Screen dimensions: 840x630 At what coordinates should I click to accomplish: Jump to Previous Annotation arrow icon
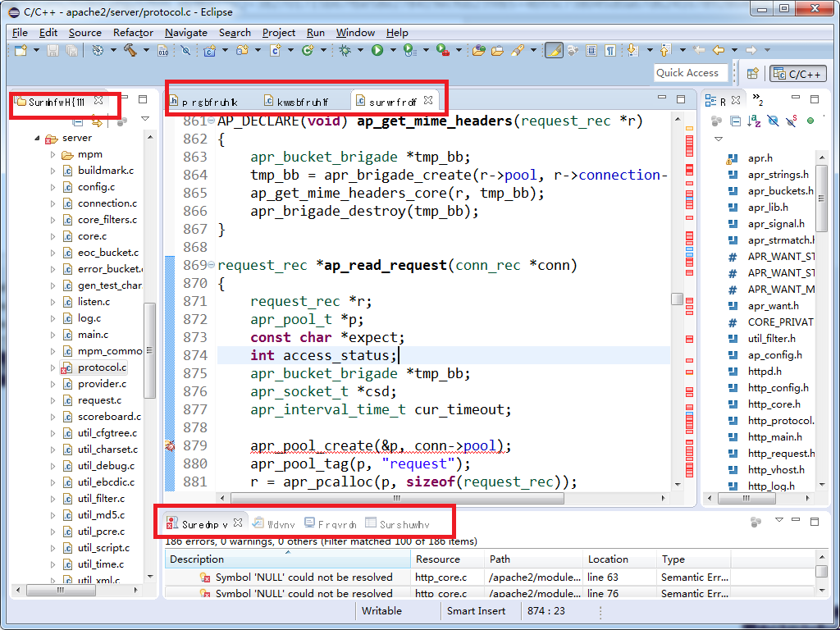click(665, 50)
